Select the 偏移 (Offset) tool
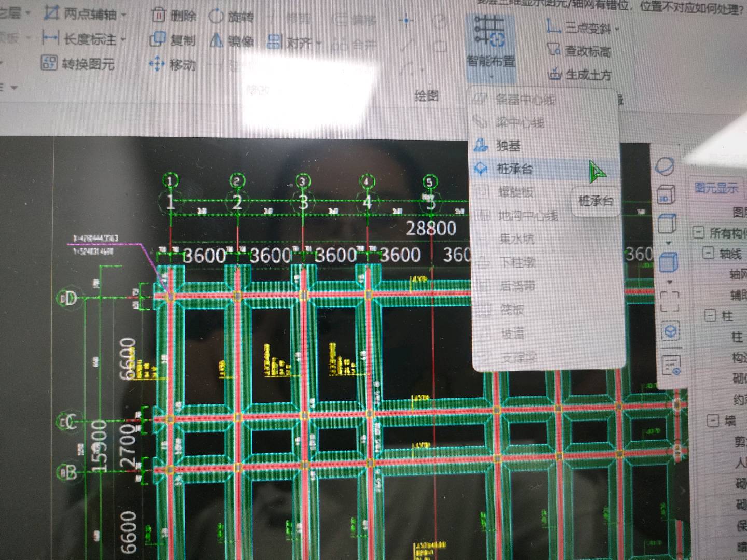The width and height of the screenshot is (747, 560). click(x=354, y=20)
